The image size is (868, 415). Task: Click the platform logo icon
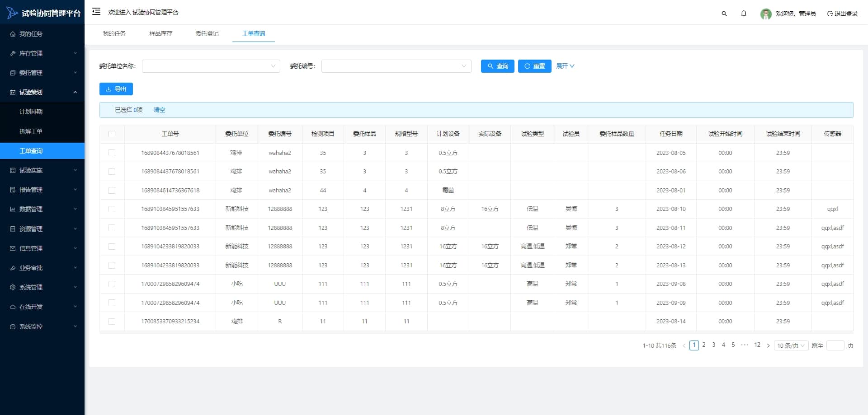click(12, 13)
